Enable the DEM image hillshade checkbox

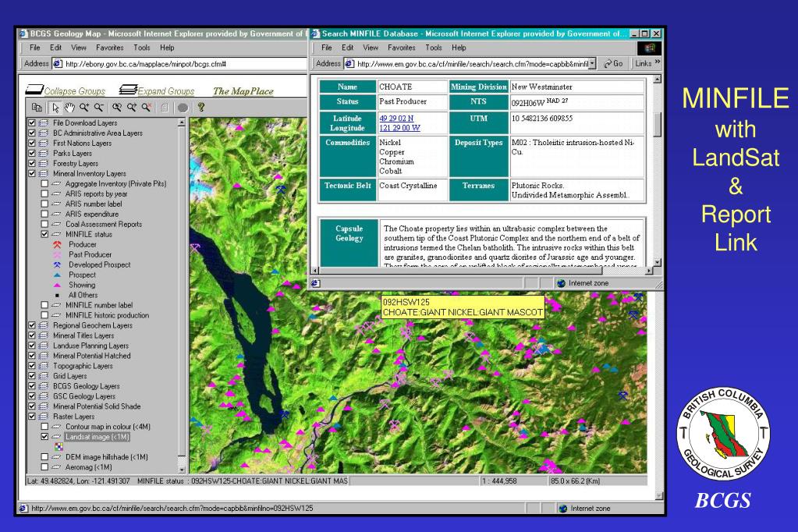(x=44, y=457)
